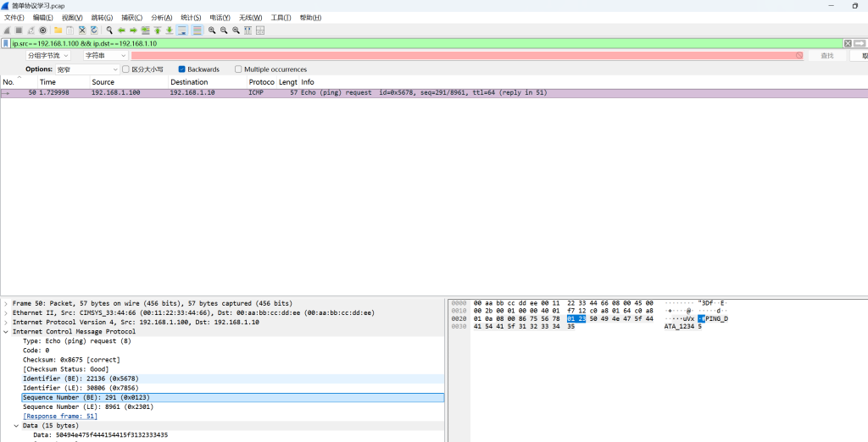Enable the 区分大小写 case sensitive checkbox

click(x=126, y=69)
